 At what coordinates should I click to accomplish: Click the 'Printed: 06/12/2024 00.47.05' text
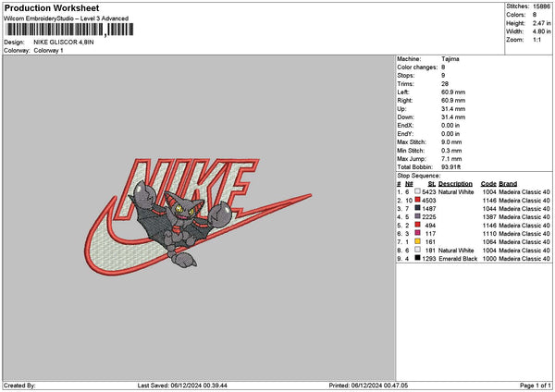click(x=368, y=386)
